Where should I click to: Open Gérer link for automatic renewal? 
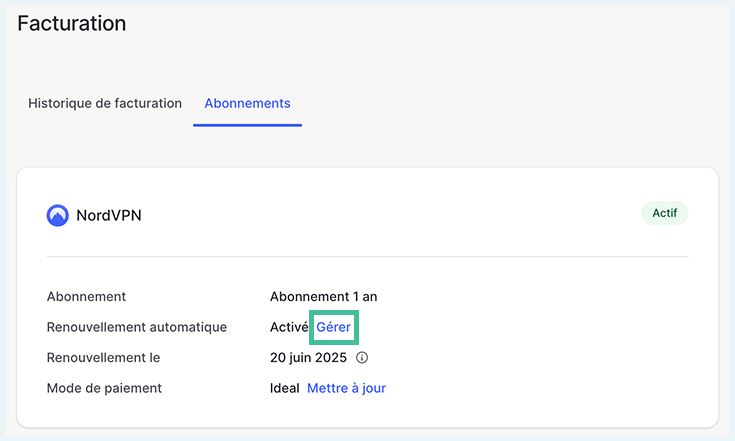point(333,327)
